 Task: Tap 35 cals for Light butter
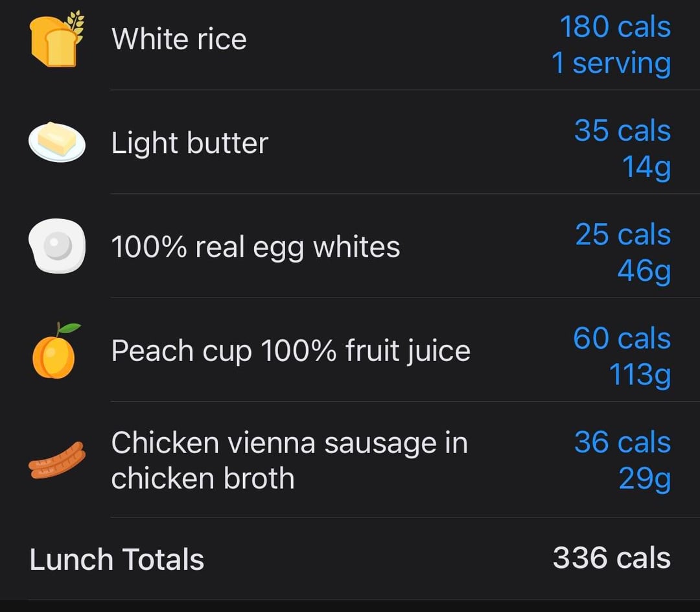pos(622,131)
